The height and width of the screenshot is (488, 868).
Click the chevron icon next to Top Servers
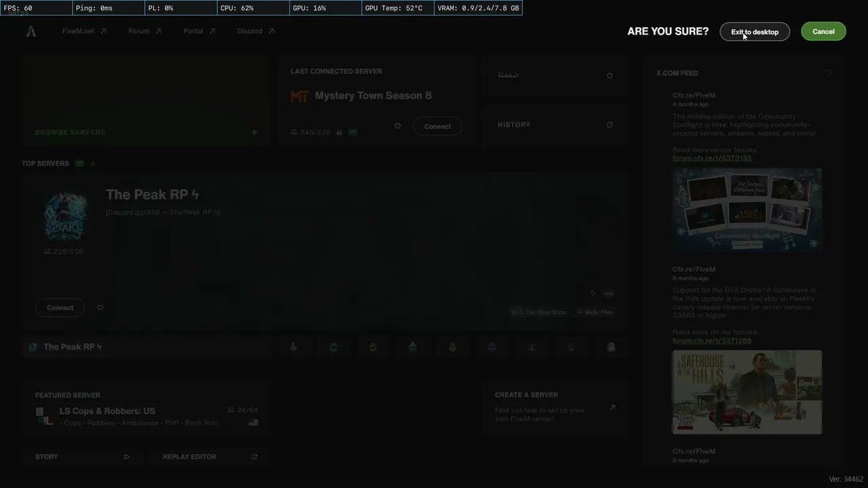click(92, 163)
